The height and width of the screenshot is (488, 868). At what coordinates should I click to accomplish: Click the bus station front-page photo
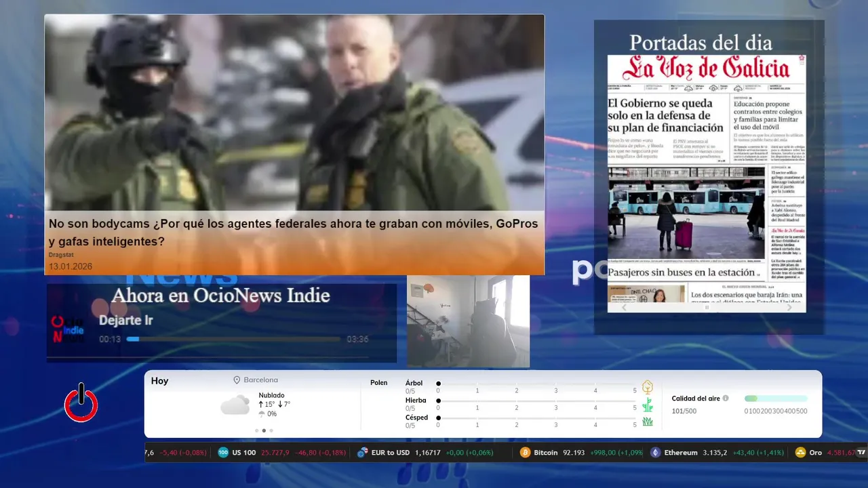(x=686, y=214)
